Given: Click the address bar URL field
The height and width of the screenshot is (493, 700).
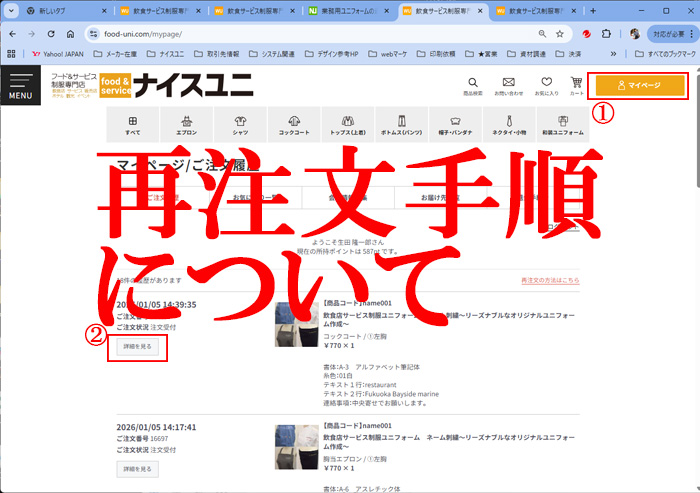Looking at the screenshot, I should click(x=312, y=34).
